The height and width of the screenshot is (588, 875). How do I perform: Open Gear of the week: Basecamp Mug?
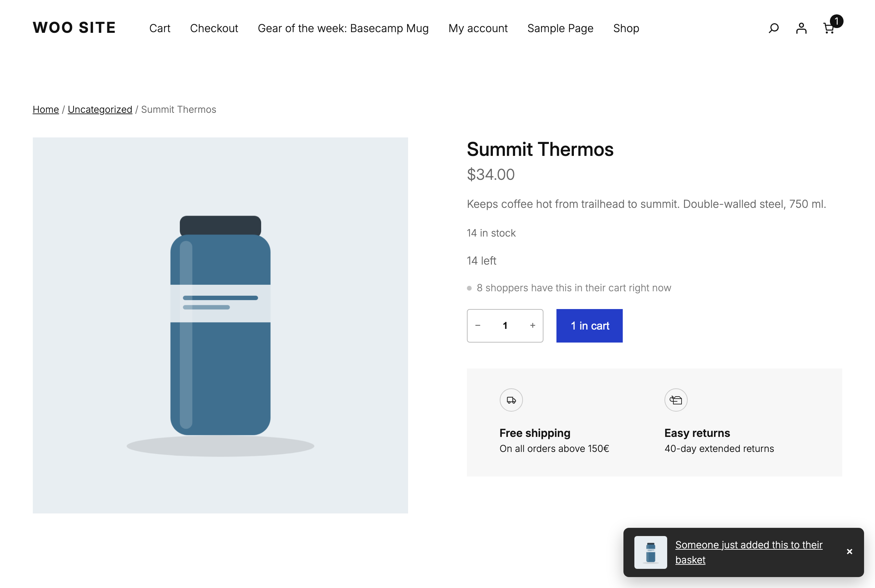(x=343, y=28)
